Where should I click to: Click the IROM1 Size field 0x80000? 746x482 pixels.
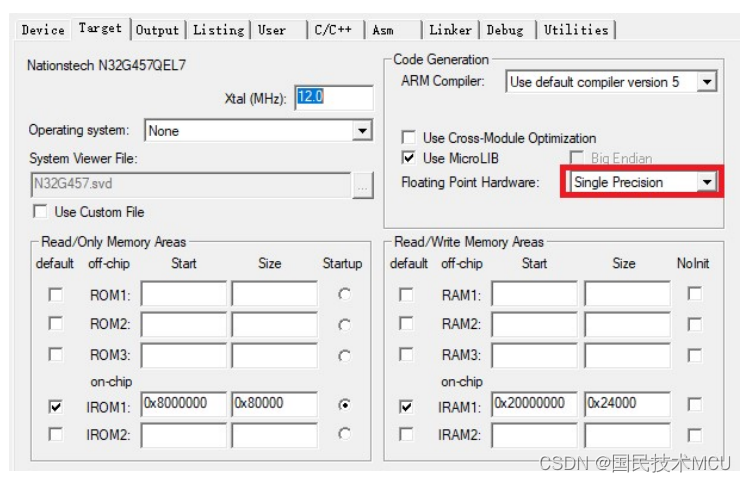(x=275, y=404)
